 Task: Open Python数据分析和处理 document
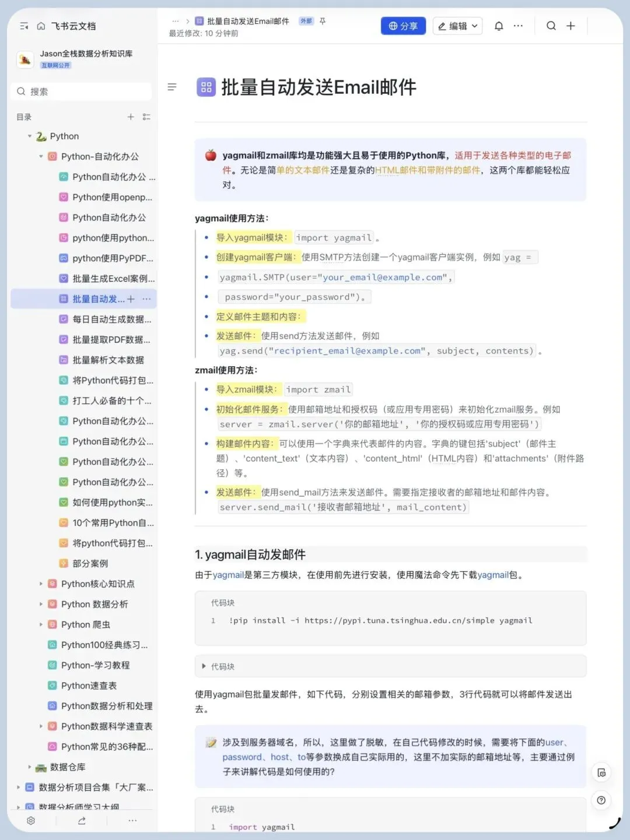pos(100,706)
